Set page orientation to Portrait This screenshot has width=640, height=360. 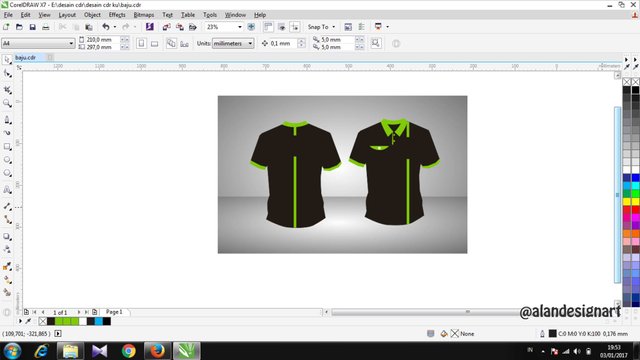click(141, 43)
